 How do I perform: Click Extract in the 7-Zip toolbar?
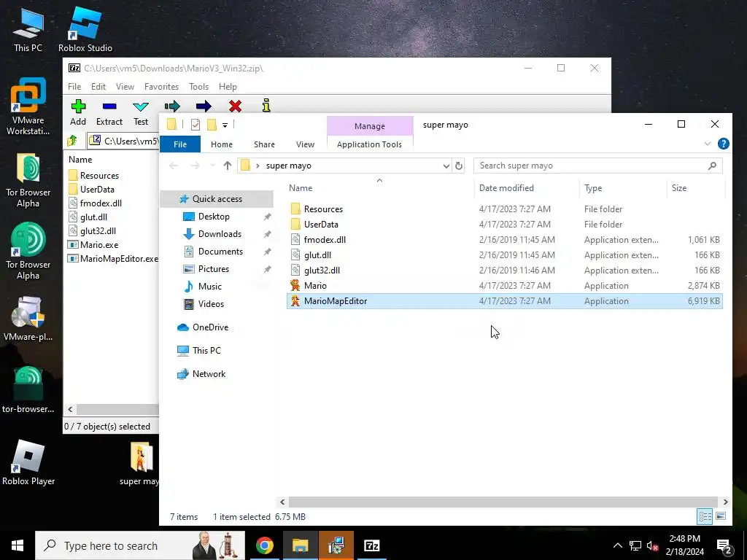point(109,113)
